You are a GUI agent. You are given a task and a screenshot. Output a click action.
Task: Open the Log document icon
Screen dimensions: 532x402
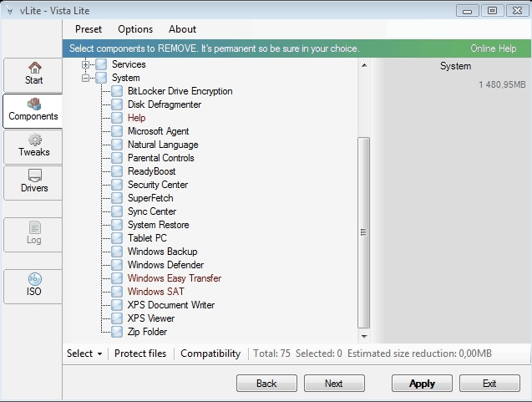pyautogui.click(x=34, y=227)
